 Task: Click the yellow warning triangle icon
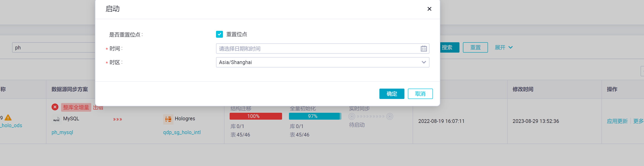pyautogui.click(x=8, y=117)
